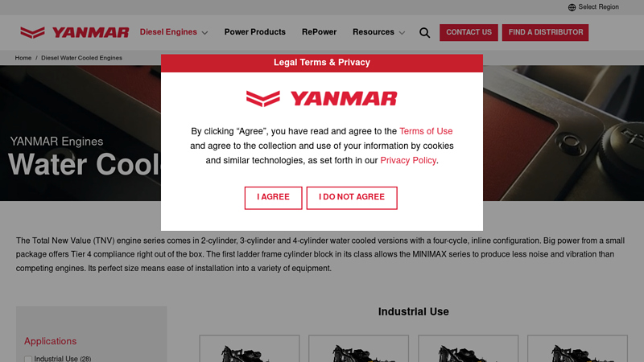Select the first Industrial Use engine thumbnail
The height and width of the screenshot is (362, 644).
(x=250, y=349)
